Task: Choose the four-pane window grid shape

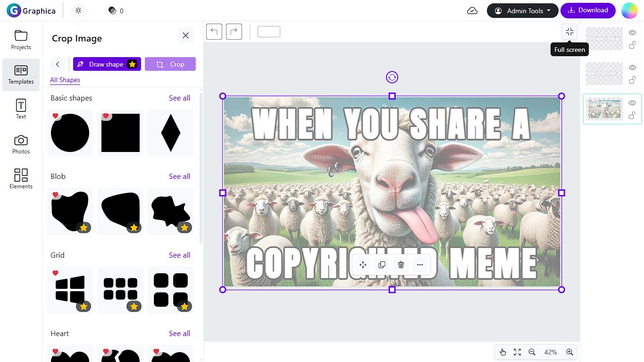Action: coord(70,290)
